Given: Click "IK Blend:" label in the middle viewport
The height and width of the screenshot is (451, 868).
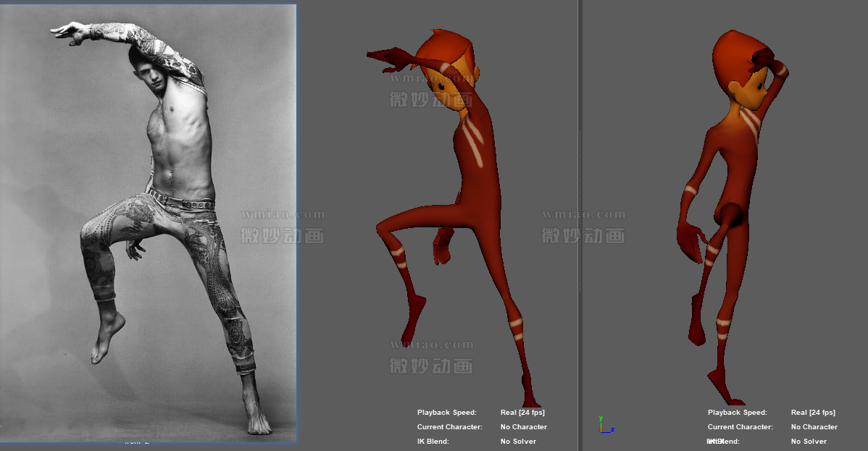Looking at the screenshot, I should coord(433,442).
